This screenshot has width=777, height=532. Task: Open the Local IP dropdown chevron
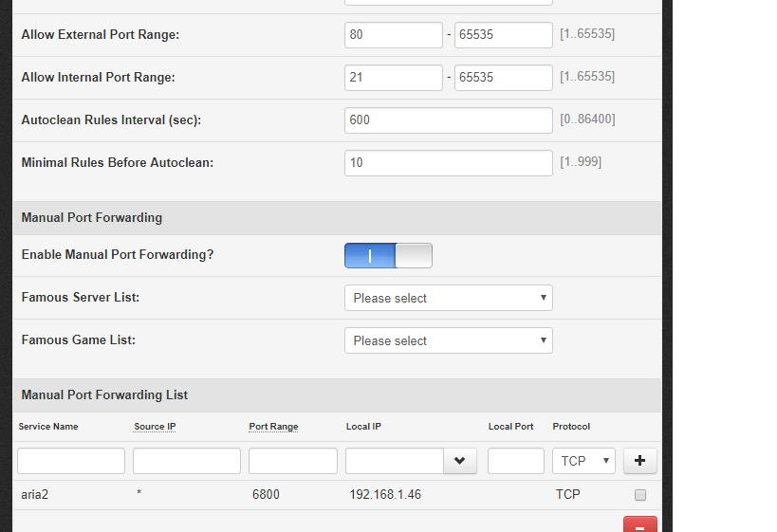[x=460, y=461]
